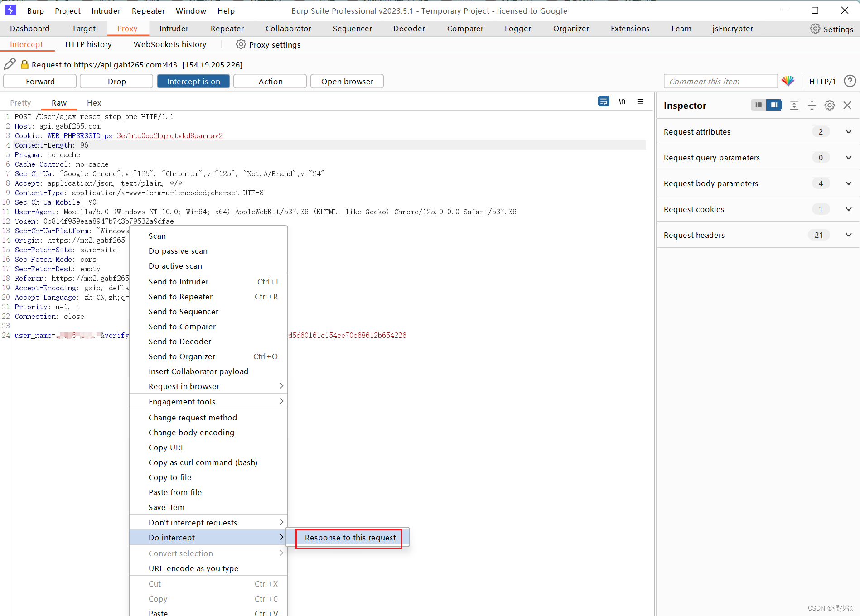This screenshot has height=616, width=860.
Task: Switch to WebSockets history tab
Action: 170,44
